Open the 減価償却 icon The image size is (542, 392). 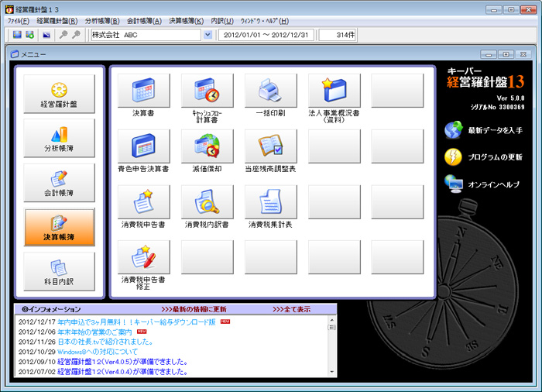coord(207,146)
